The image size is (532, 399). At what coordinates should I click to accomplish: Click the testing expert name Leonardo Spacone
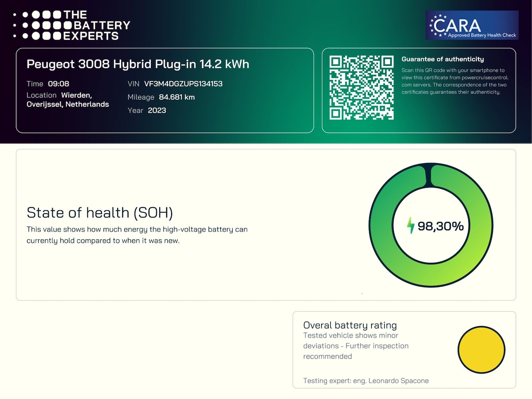pos(398,381)
